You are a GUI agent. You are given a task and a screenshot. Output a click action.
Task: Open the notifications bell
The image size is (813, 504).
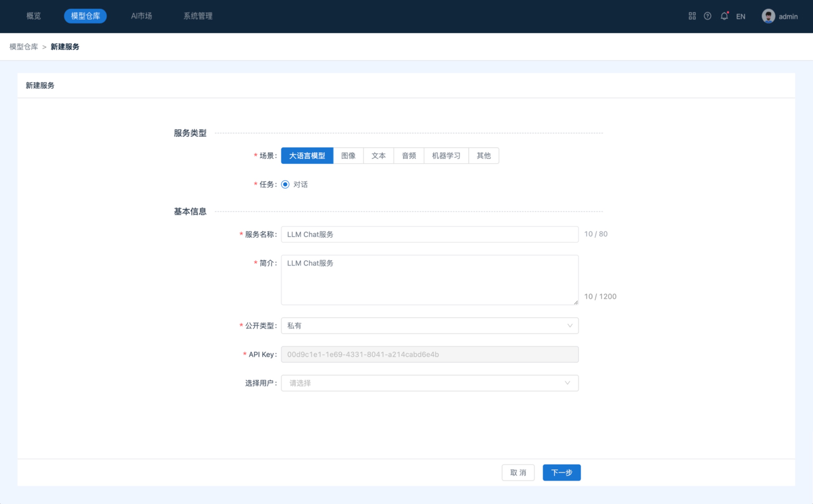(x=724, y=16)
